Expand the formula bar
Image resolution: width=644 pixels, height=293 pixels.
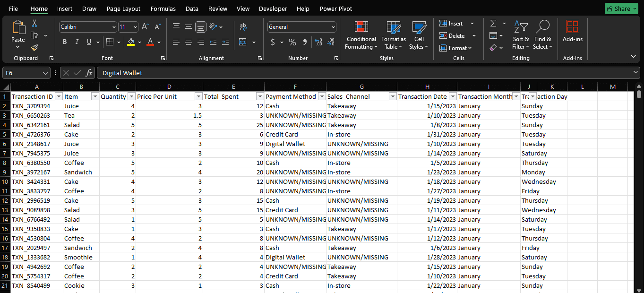636,72
